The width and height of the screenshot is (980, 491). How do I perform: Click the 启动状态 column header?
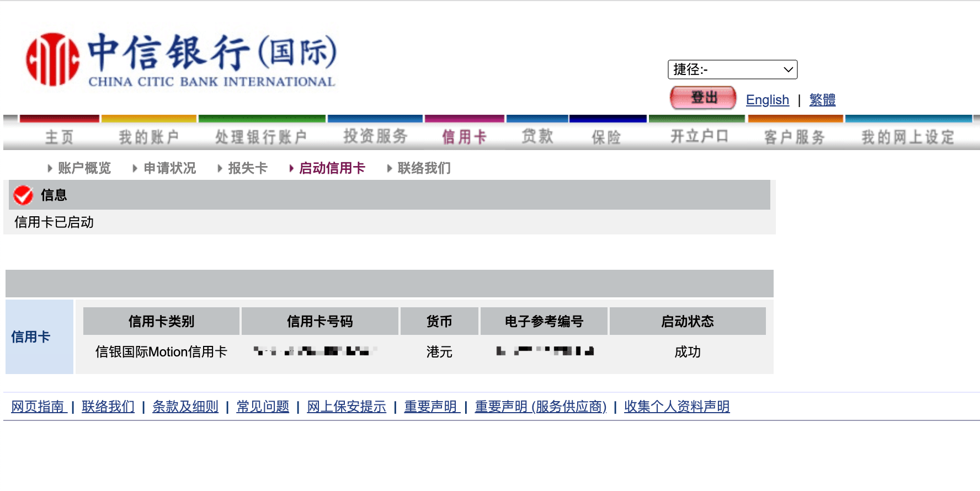tap(688, 321)
